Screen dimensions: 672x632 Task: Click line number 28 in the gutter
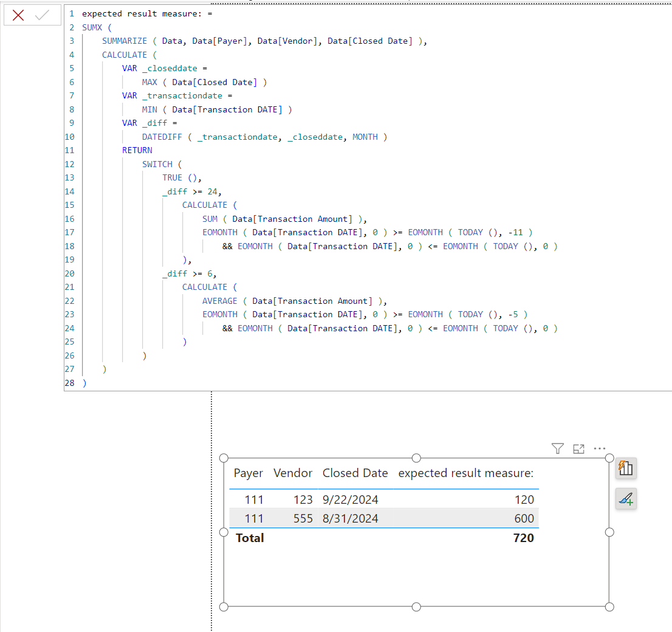click(69, 383)
